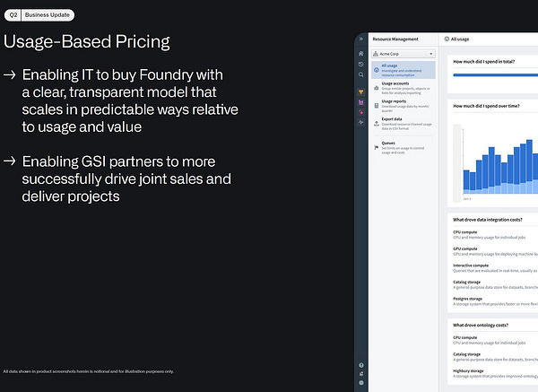Screen dimensions: 538x392
Task: Open the Queues section
Action: [x=403, y=148]
